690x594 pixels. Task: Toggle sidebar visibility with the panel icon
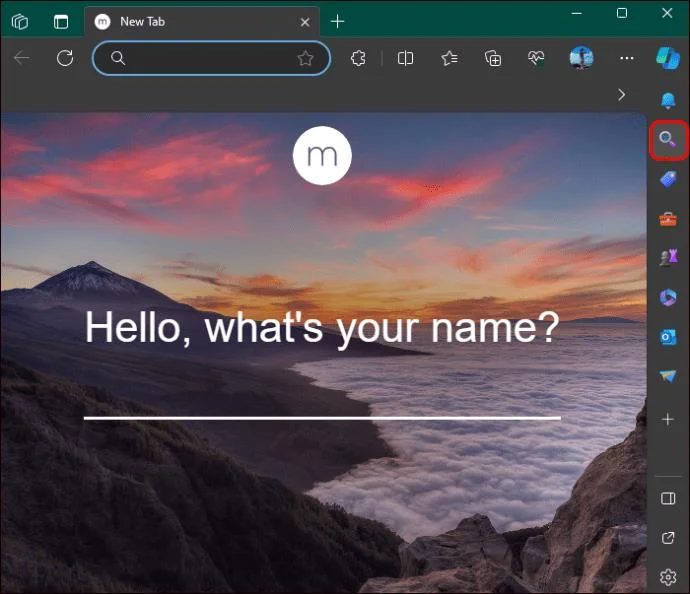[x=668, y=498]
